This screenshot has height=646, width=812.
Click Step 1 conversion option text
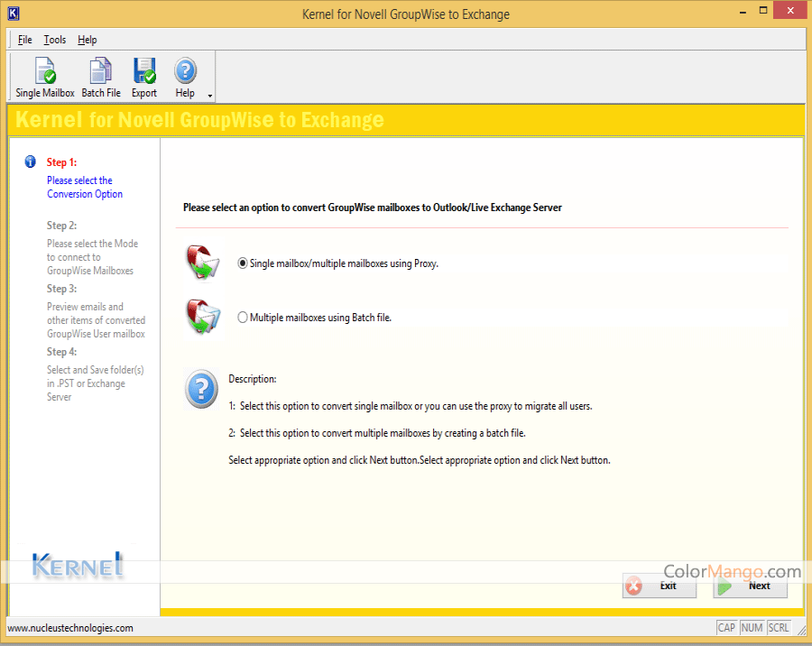click(84, 187)
